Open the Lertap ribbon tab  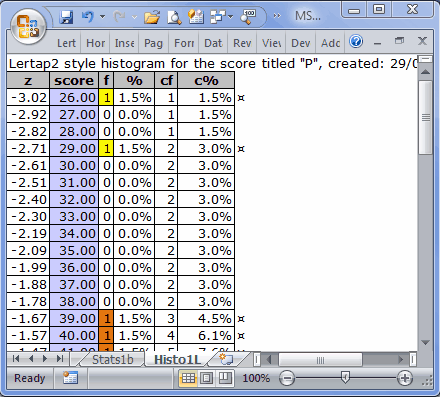point(66,43)
